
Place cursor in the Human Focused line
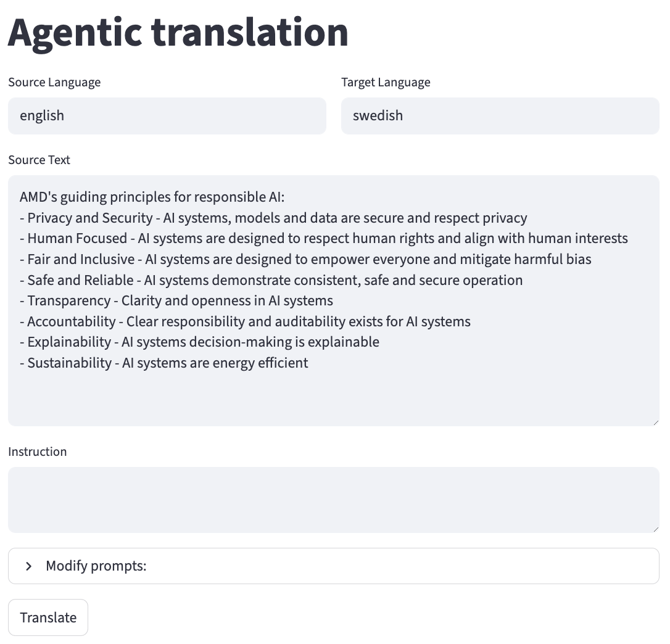pos(323,239)
